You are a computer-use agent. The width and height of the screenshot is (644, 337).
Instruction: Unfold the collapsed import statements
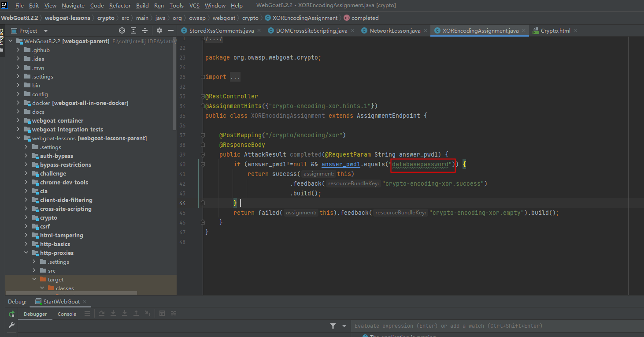pos(203,77)
